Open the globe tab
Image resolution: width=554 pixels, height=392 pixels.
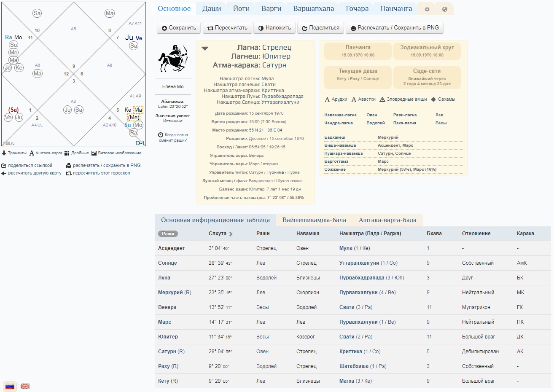coord(444,9)
